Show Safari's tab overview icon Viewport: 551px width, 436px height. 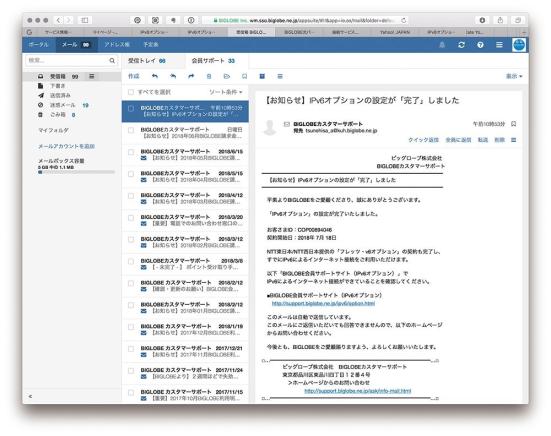click(x=518, y=20)
